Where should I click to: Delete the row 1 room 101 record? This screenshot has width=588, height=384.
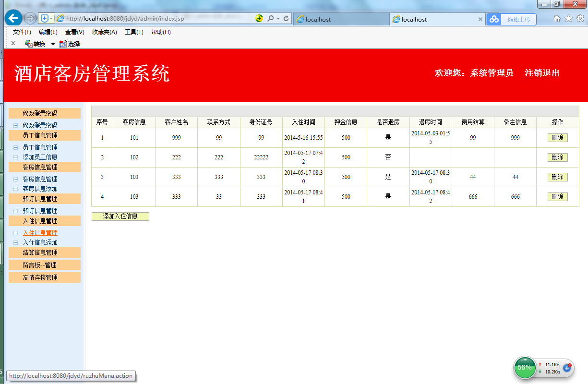[x=557, y=138]
